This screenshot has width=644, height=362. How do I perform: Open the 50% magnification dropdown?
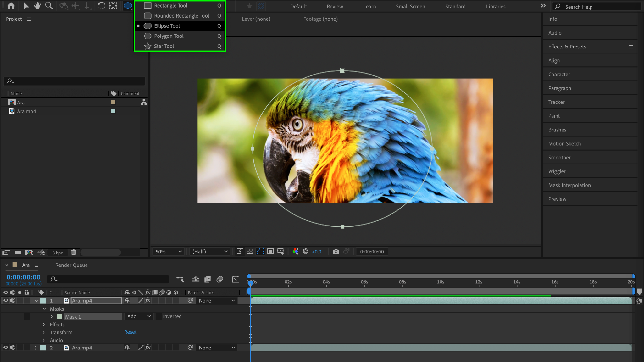168,252
